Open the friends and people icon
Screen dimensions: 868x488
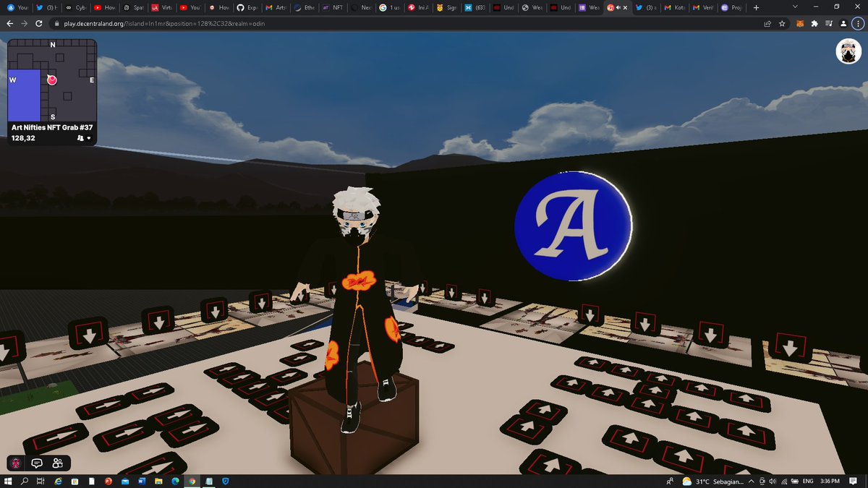tap(58, 463)
